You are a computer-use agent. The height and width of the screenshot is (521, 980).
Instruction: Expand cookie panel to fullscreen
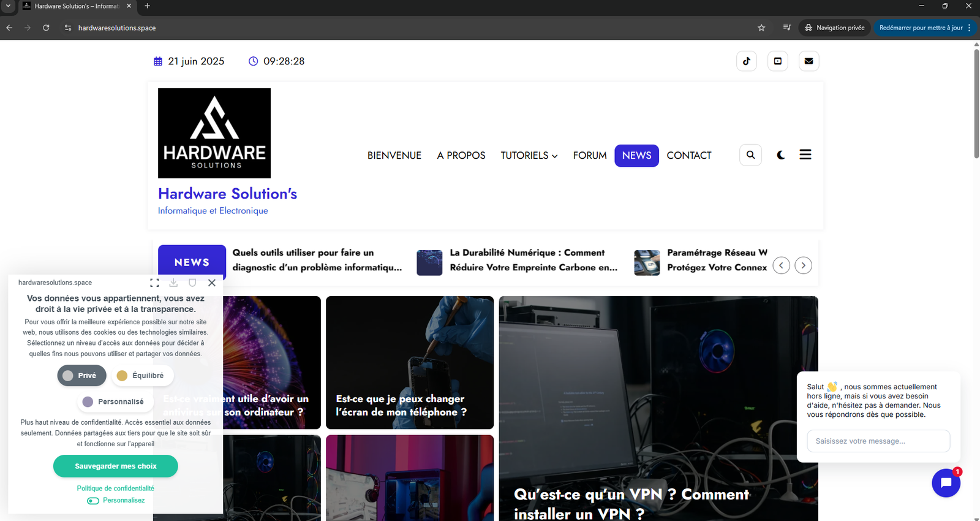point(154,283)
